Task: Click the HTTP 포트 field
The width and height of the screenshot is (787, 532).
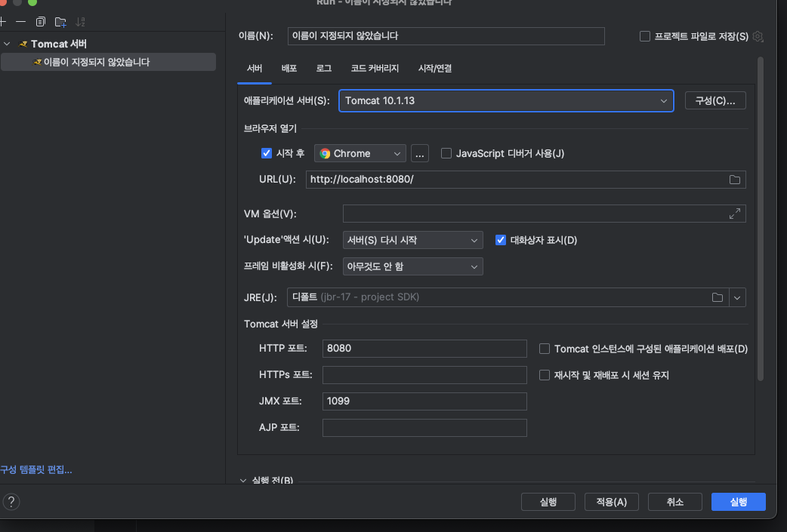Action: coord(424,349)
